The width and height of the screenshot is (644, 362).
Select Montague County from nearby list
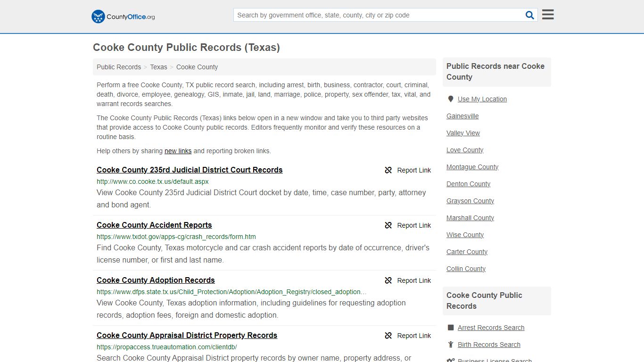(x=472, y=167)
